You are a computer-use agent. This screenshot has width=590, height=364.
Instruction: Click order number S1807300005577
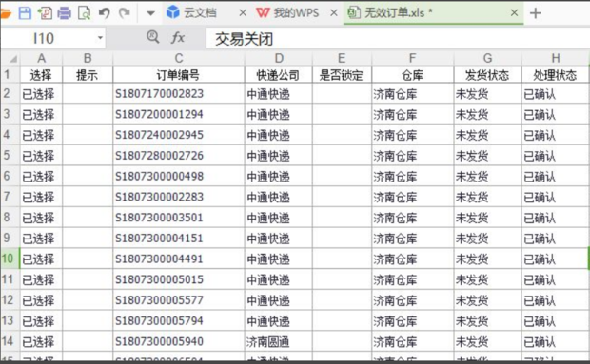click(x=159, y=300)
